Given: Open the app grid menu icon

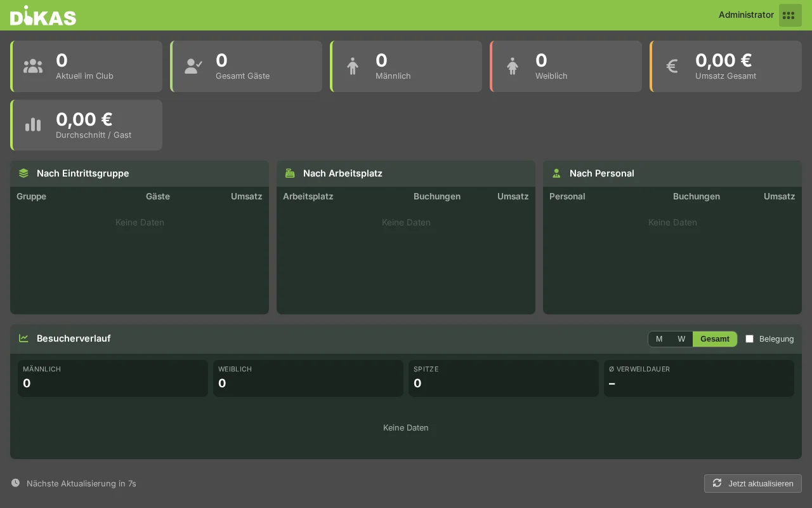Looking at the screenshot, I should tap(790, 15).
